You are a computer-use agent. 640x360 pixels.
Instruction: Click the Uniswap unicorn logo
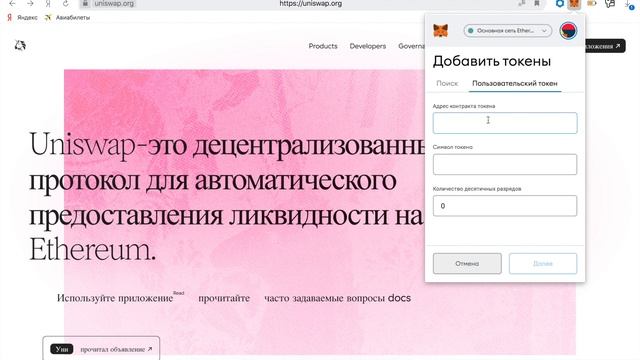(20, 45)
